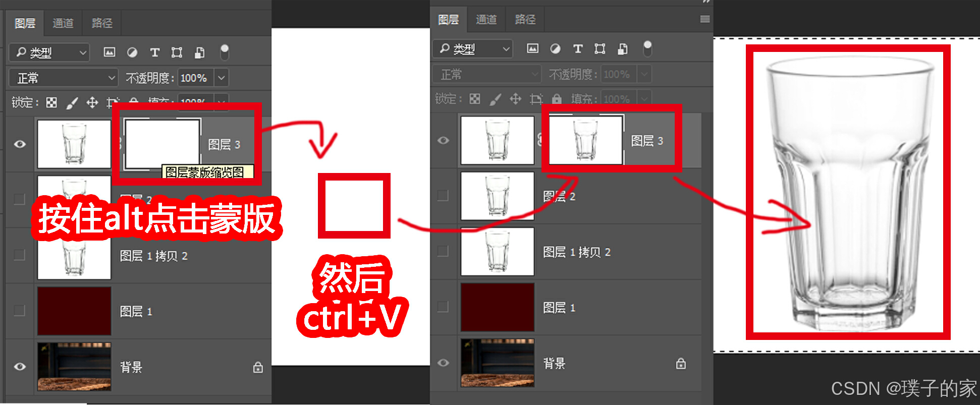Select glass mask thumbnail of 图层 3, right panel
The height and width of the screenshot is (405, 980).
click(586, 140)
